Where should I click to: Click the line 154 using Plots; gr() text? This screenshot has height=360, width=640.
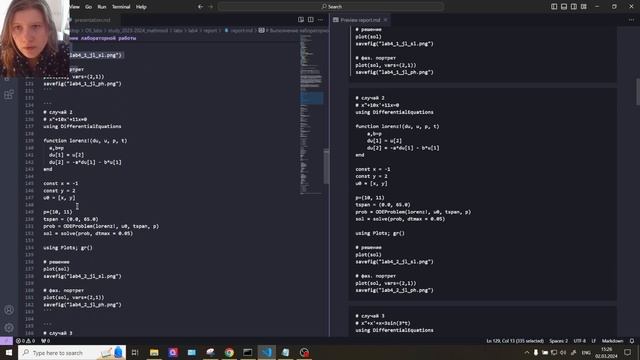coord(68,247)
